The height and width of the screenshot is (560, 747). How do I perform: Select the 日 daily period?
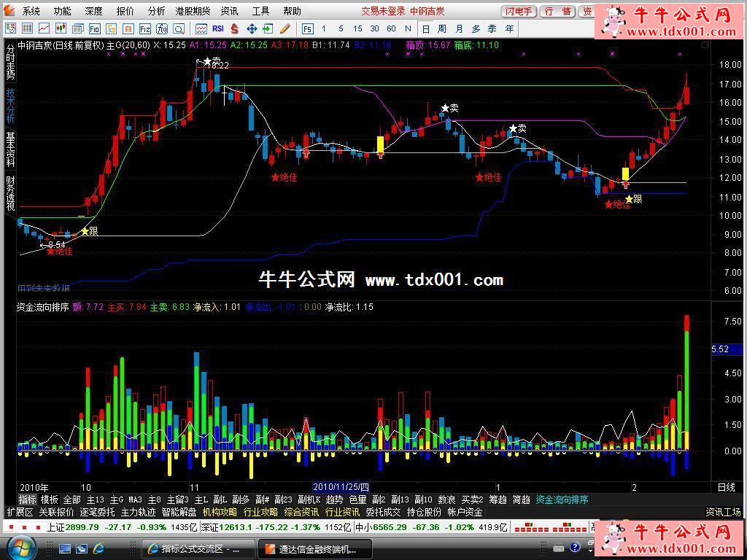click(425, 29)
